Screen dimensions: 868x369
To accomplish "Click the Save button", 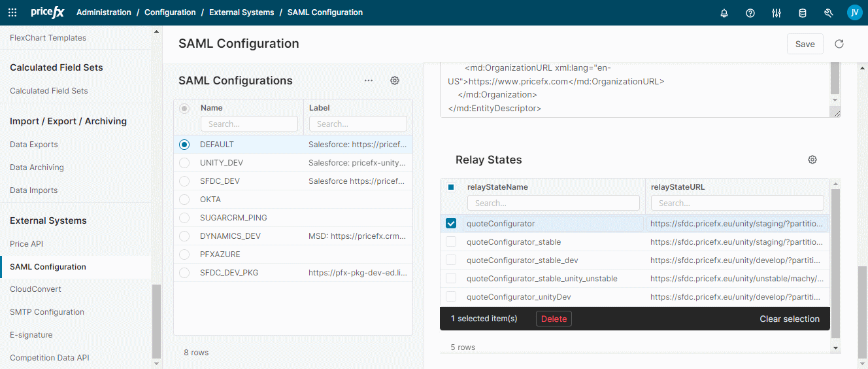I will click(805, 44).
